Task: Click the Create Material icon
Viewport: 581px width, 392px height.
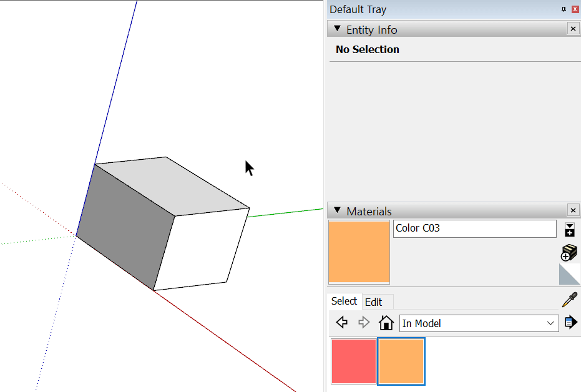Action: point(569,252)
